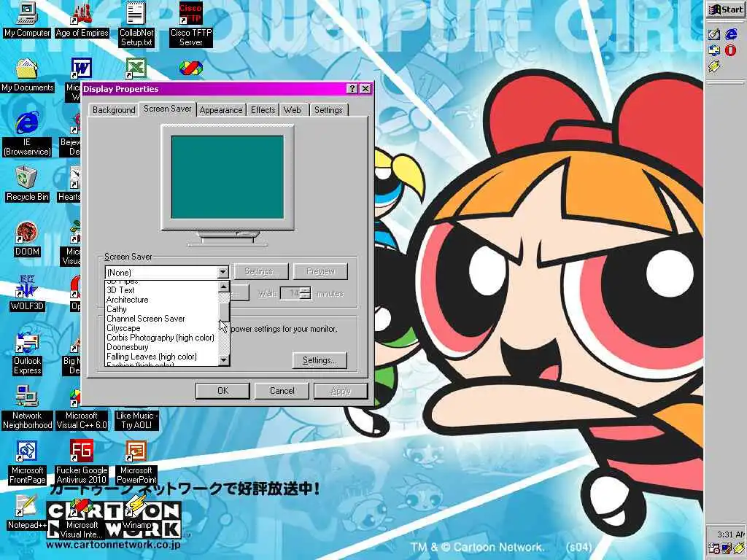The width and height of the screenshot is (747, 560).
Task: Launch the Age of Empires shortcut
Action: point(82,21)
